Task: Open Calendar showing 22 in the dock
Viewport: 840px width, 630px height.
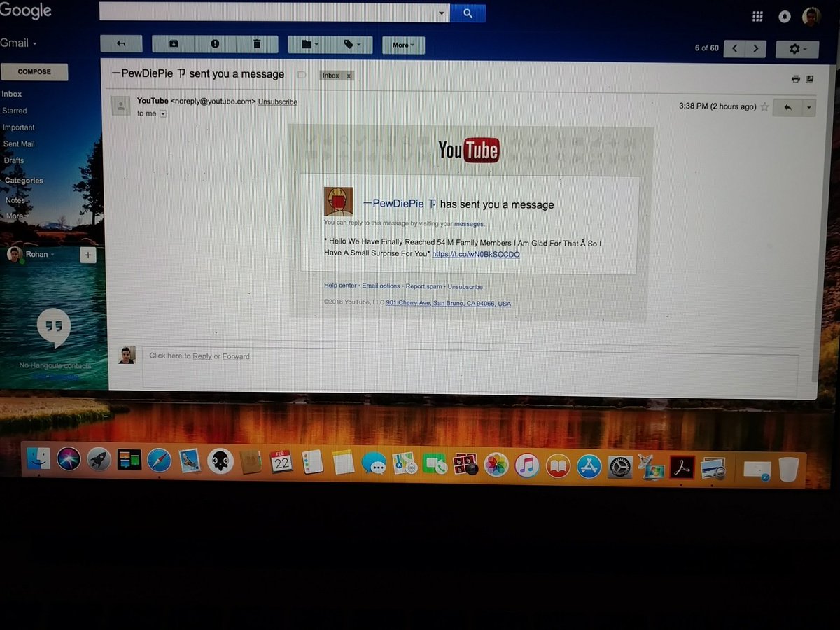Action: pos(281,461)
